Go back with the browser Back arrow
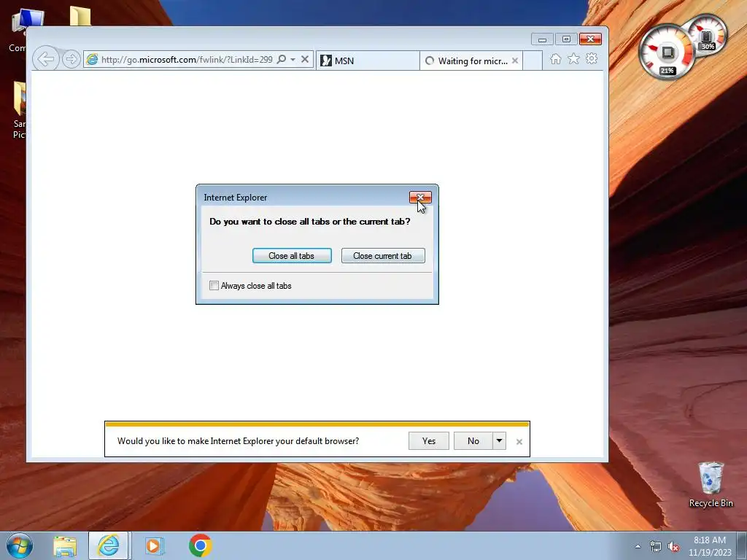 pyautogui.click(x=46, y=59)
